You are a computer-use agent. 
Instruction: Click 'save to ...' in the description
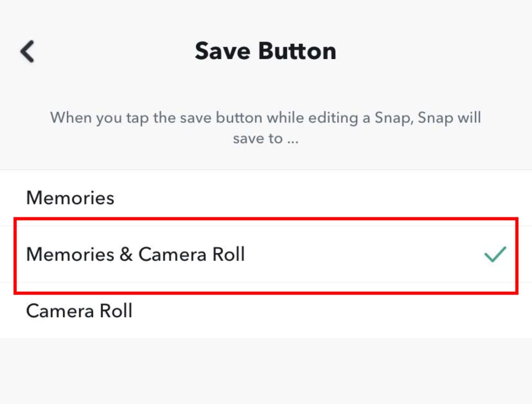pos(266,138)
